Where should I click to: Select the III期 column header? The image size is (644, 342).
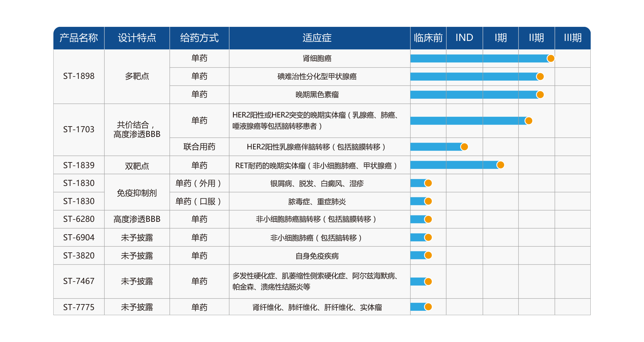[x=573, y=38]
